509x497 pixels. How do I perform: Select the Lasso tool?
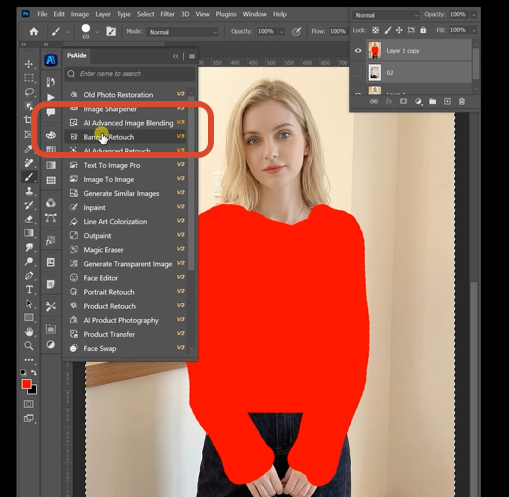coord(29,92)
